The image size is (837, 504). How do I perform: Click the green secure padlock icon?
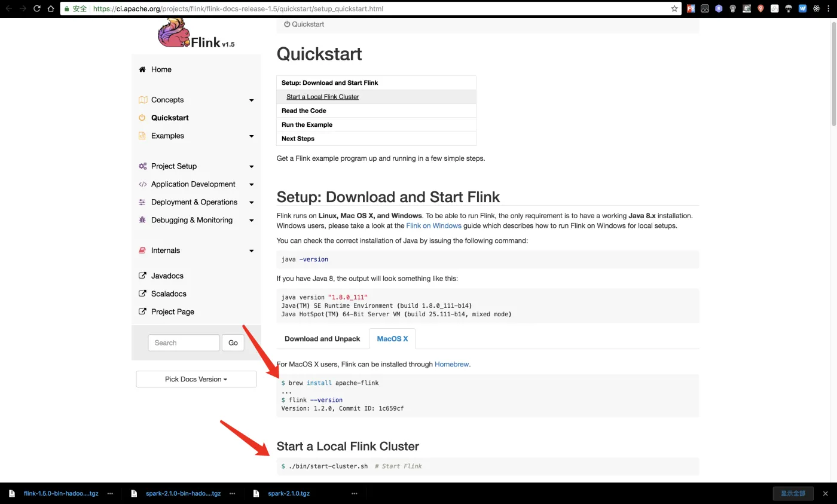[67, 9]
